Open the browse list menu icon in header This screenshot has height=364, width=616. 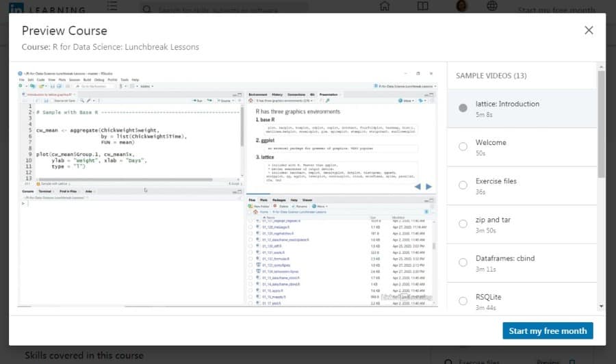pos(112,6)
